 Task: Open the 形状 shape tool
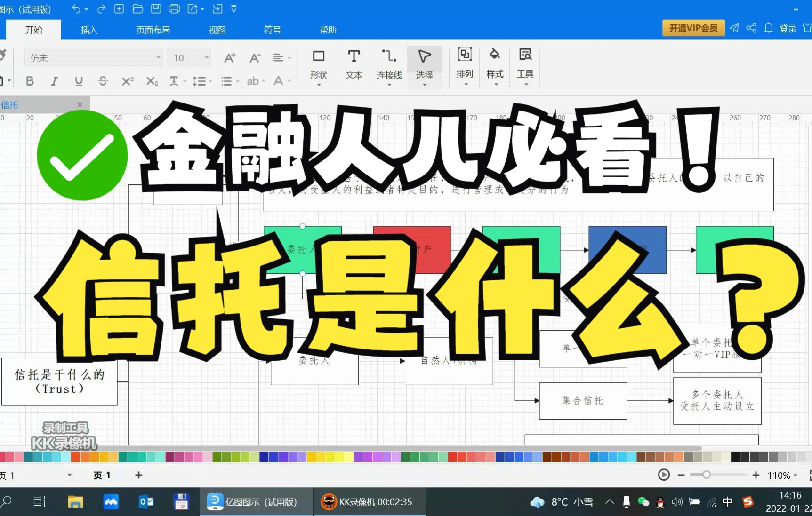[x=319, y=67]
